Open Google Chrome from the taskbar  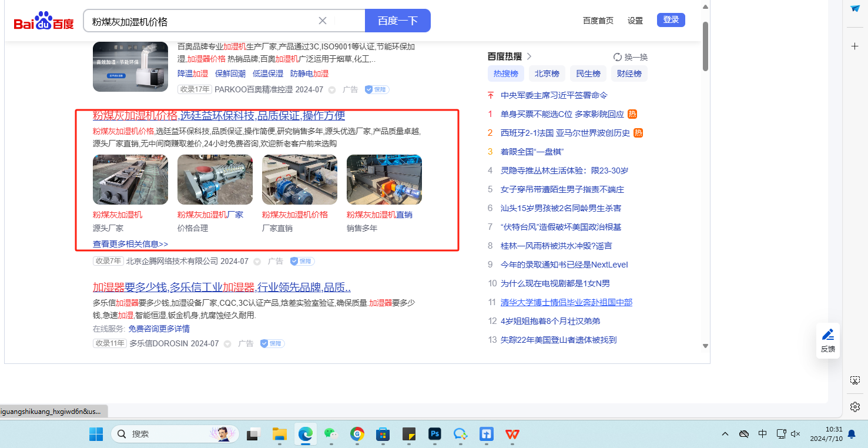[x=357, y=434]
